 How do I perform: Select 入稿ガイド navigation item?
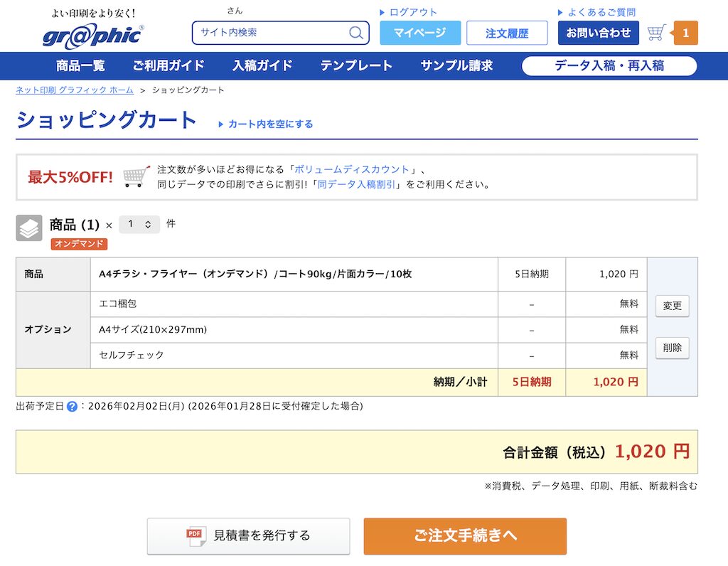click(x=262, y=65)
